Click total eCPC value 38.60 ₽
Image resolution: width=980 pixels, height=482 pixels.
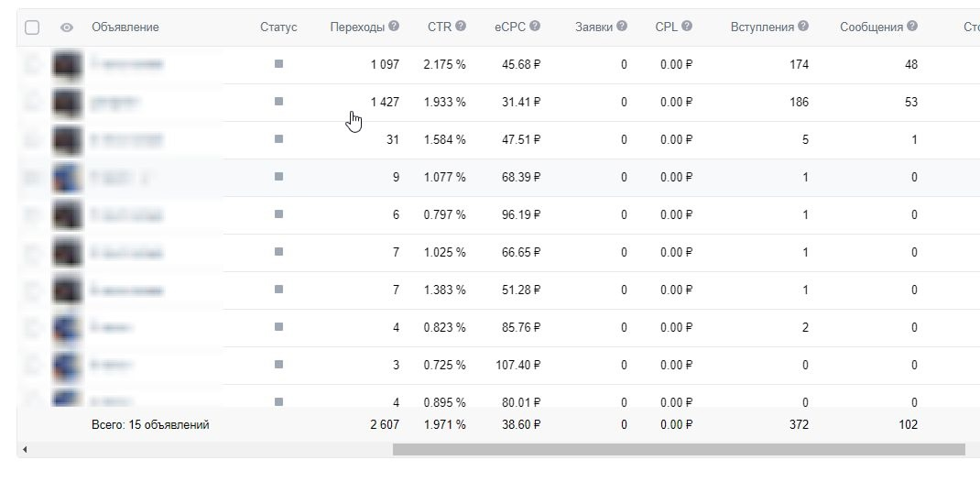[520, 425]
